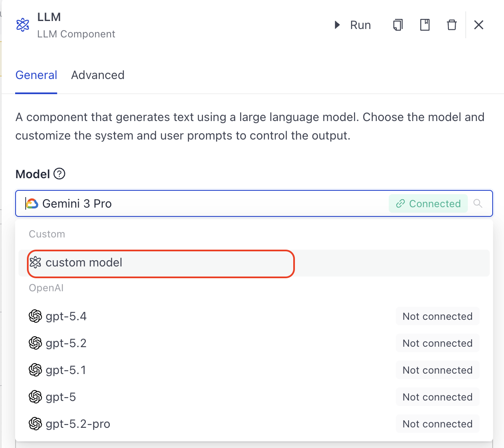Select gpt-5.2 in the dropdown
Viewport: 504px width, 448px height.
(66, 343)
